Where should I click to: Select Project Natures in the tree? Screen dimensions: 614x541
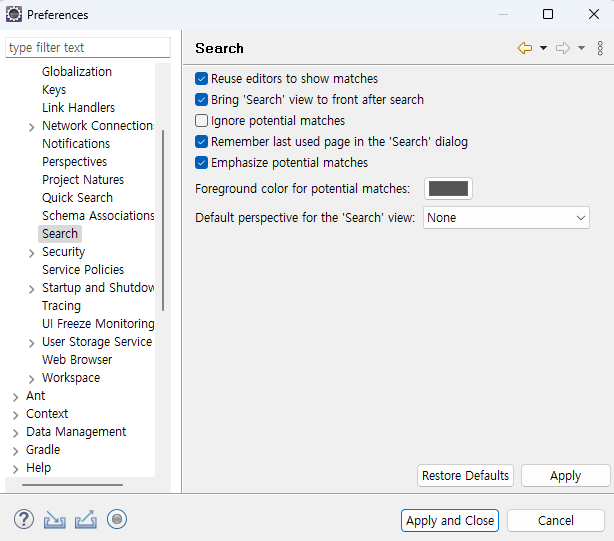(x=83, y=180)
